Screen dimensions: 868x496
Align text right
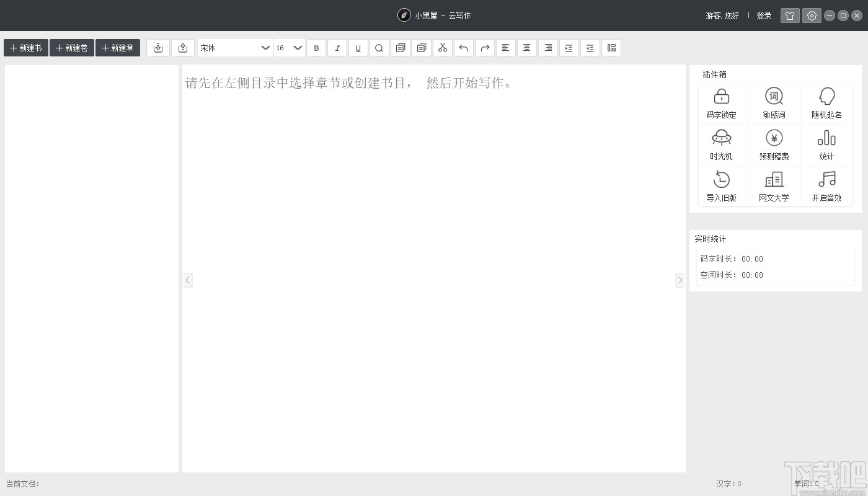[x=548, y=48]
